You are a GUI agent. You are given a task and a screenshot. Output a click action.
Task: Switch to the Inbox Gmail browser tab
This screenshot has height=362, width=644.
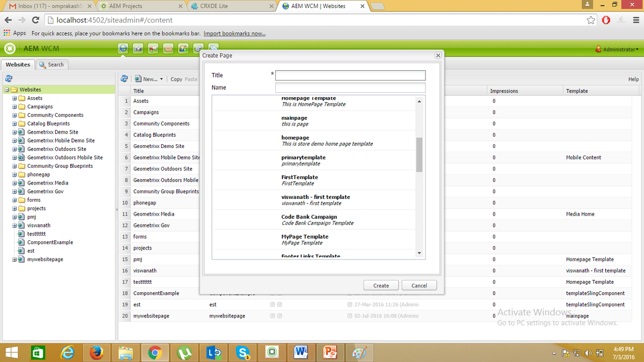click(49, 6)
